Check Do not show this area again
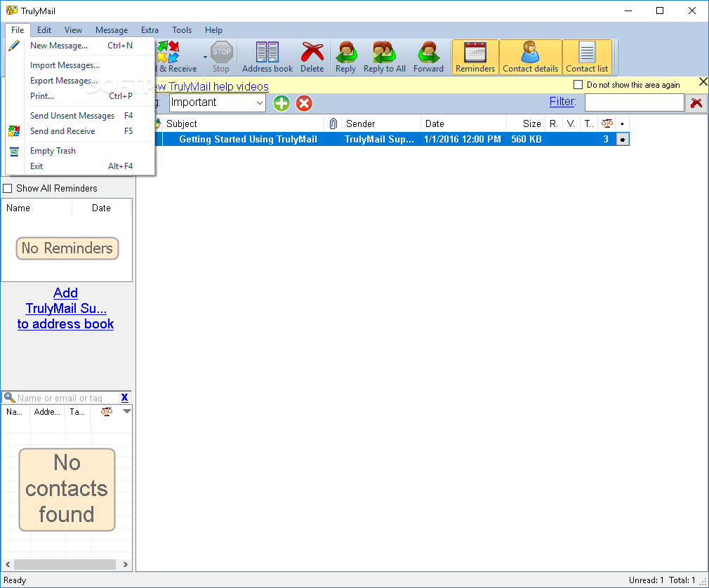Image resolution: width=709 pixels, height=588 pixels. [x=578, y=84]
